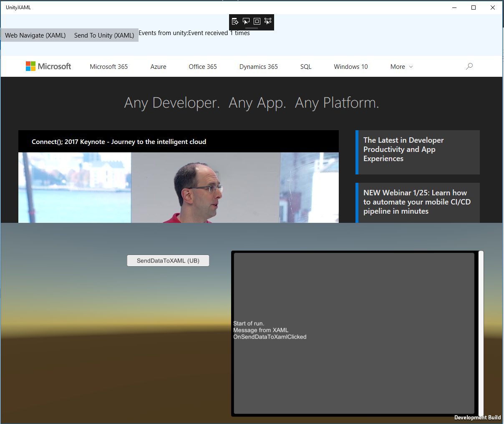
Task: Click the Unity log panel scrollbar
Action: (x=481, y=333)
